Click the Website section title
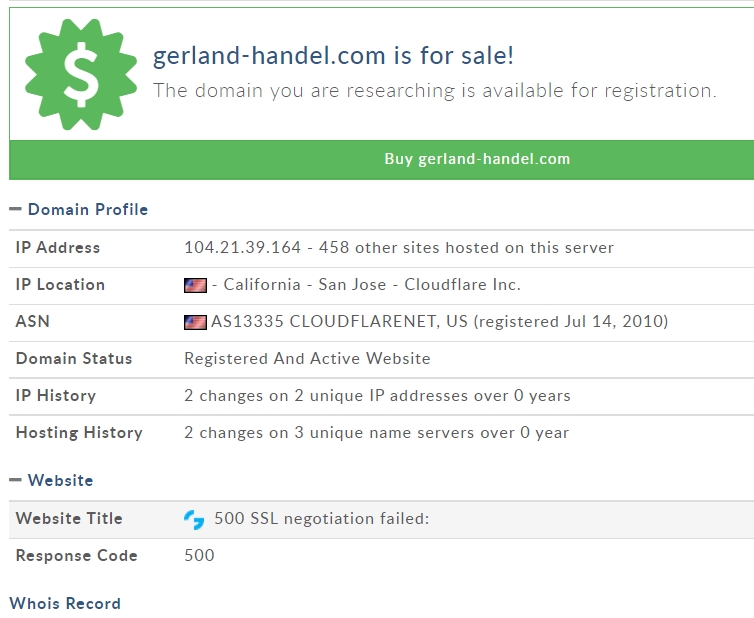Viewport: 754px width, 618px height. click(61, 480)
